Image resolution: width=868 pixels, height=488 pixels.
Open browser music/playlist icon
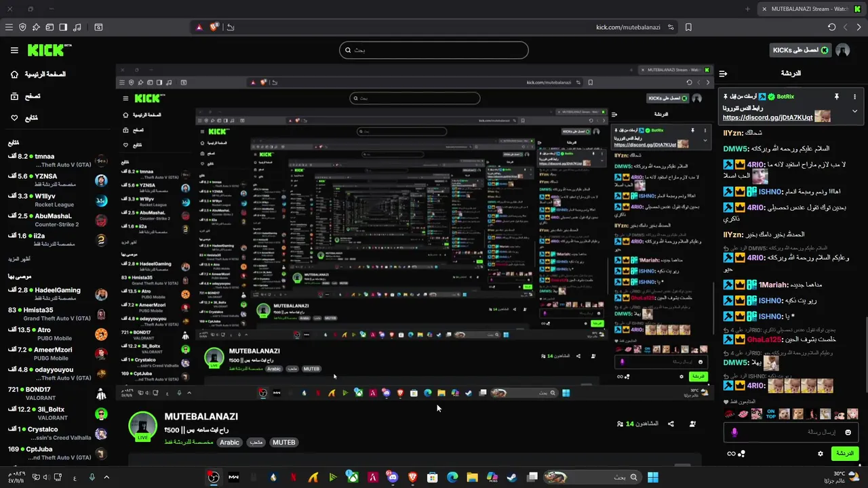(x=77, y=27)
